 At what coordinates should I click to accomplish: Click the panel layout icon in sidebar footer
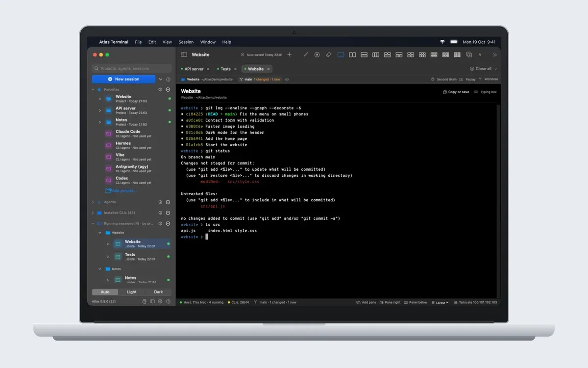[152, 301]
